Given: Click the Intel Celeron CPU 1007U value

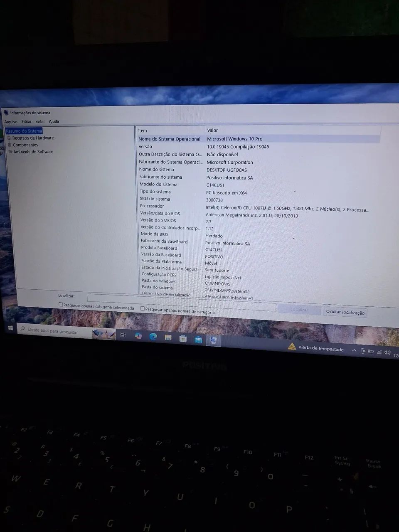Looking at the screenshot, I should click(x=287, y=209).
